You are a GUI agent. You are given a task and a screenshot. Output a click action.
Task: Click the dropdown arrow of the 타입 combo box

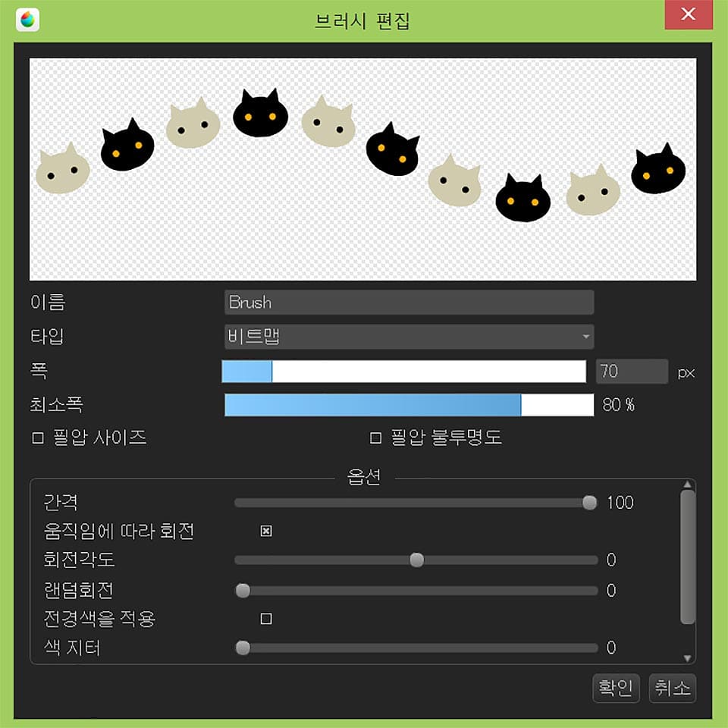coord(586,337)
